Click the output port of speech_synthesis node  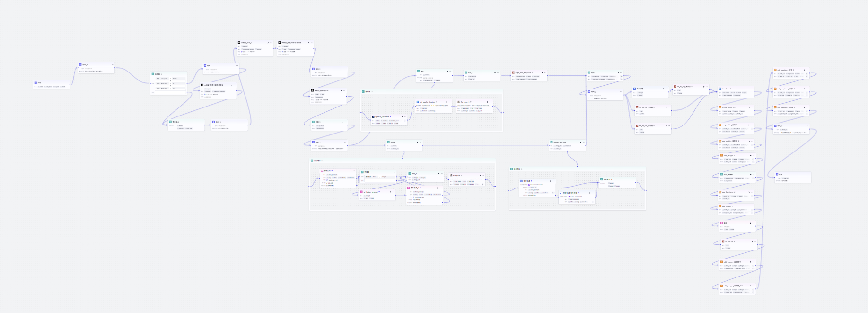pos(408,120)
